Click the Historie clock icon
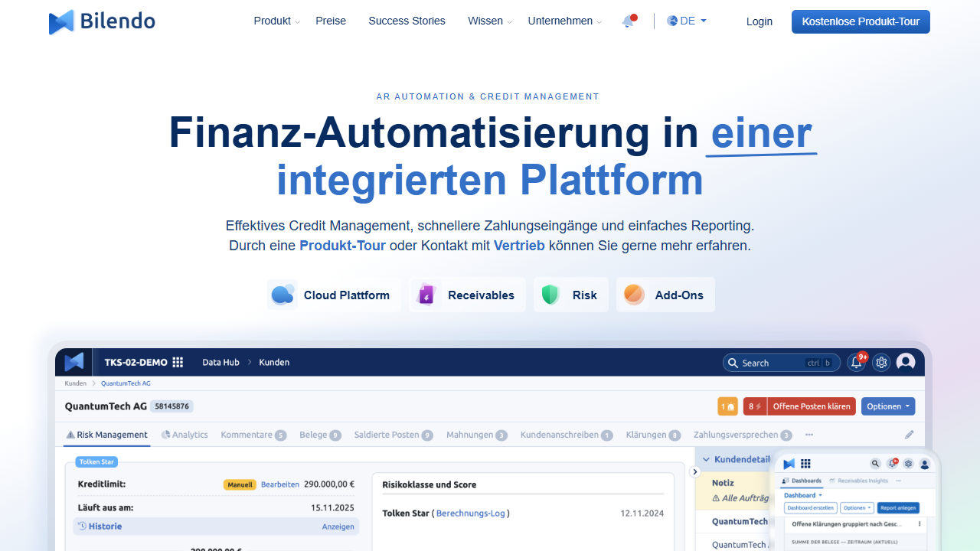This screenshot has height=551, width=980. [82, 527]
